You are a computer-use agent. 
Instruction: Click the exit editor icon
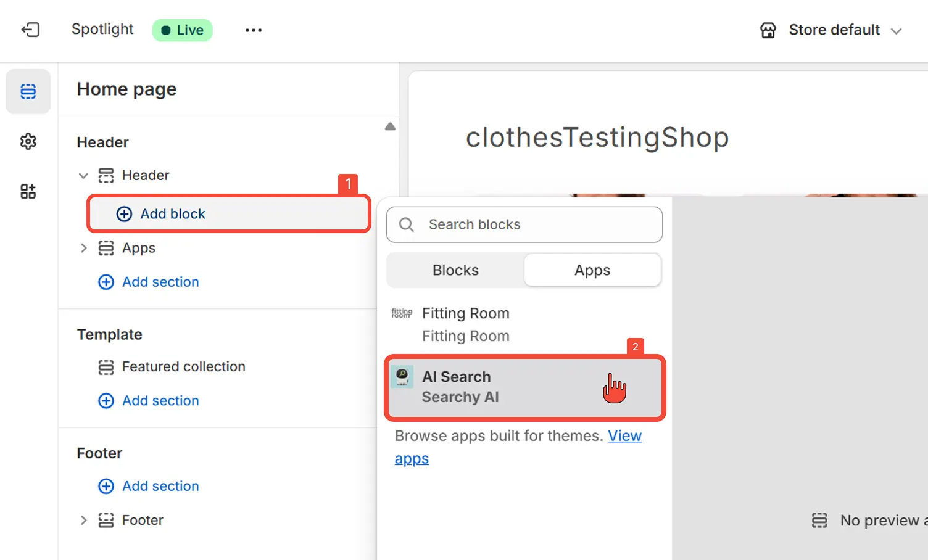tap(30, 30)
